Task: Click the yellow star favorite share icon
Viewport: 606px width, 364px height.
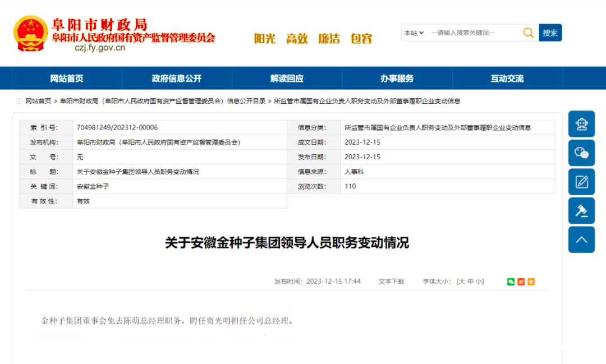Action: 531,282
